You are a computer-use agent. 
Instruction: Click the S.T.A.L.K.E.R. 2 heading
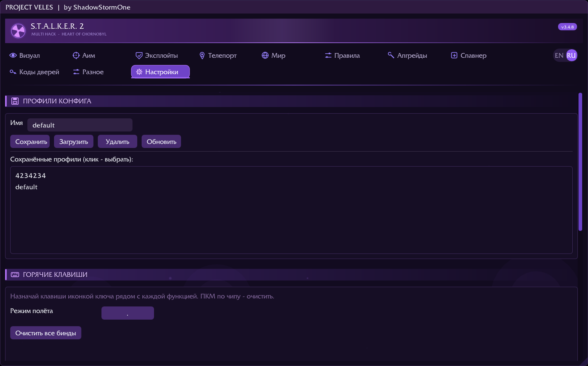pyautogui.click(x=57, y=26)
